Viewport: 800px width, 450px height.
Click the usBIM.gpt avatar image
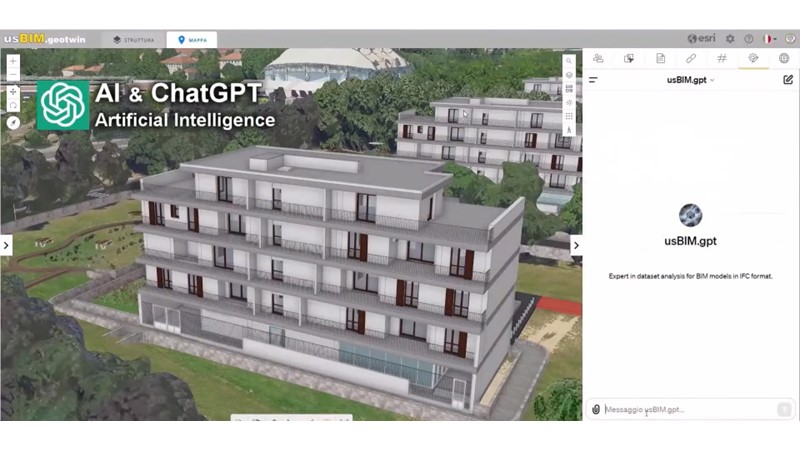point(690,215)
